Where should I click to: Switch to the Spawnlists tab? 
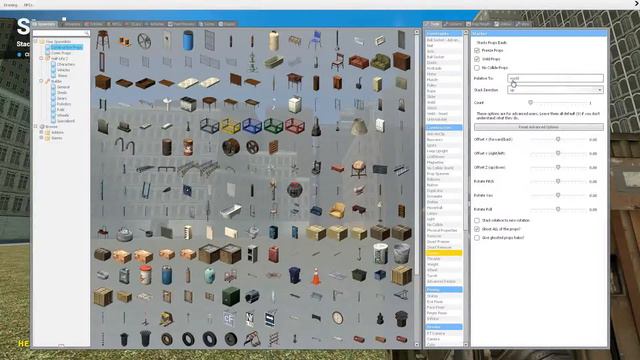click(x=44, y=24)
